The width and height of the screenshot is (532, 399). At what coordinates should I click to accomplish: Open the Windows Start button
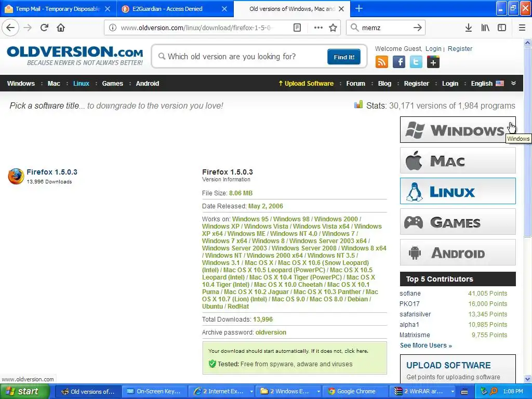click(x=25, y=392)
